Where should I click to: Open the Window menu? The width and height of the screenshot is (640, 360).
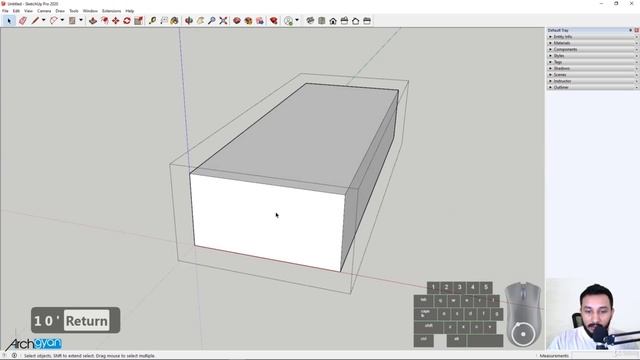[x=90, y=11]
